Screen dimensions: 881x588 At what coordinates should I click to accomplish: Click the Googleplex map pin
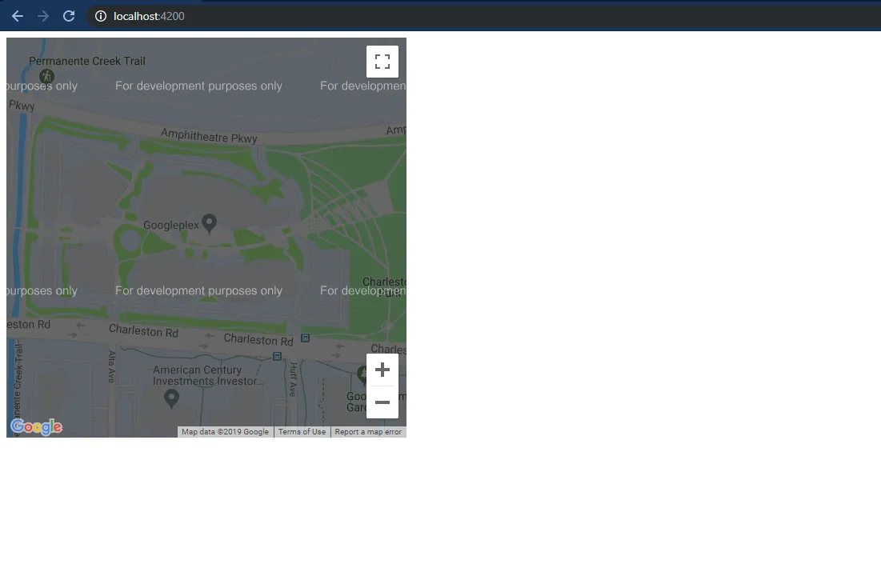point(209,223)
